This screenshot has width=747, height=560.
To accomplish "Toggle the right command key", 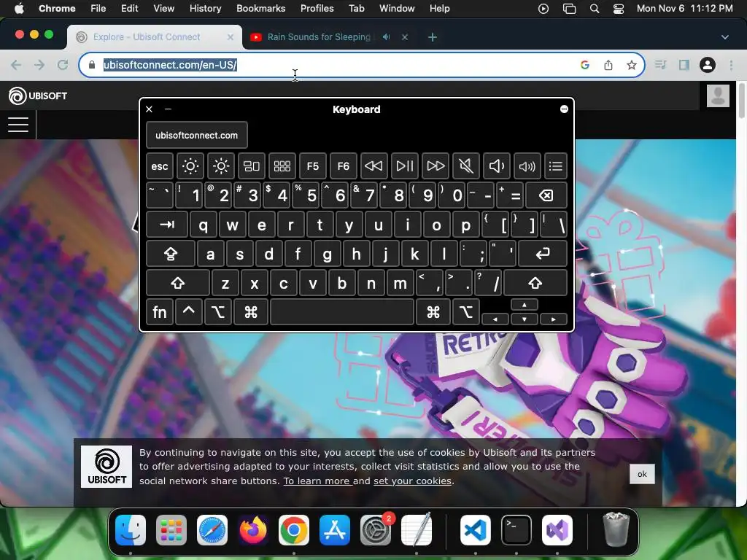I will tap(433, 312).
